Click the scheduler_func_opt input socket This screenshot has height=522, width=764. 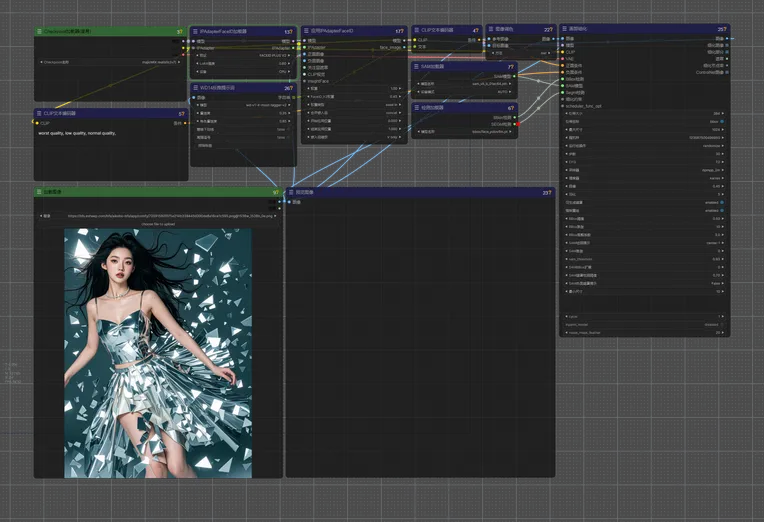[x=563, y=106]
